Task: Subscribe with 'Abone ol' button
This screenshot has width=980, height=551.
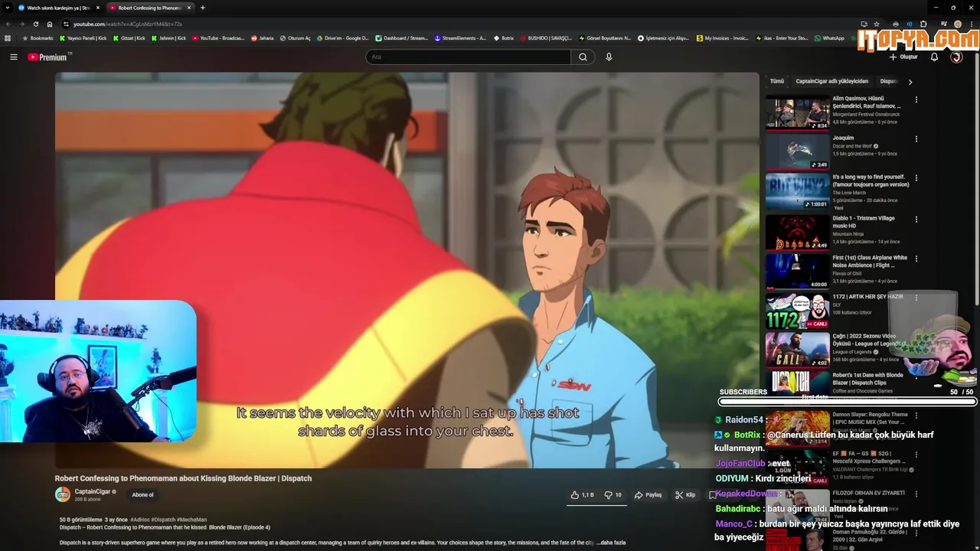Action: pos(142,495)
